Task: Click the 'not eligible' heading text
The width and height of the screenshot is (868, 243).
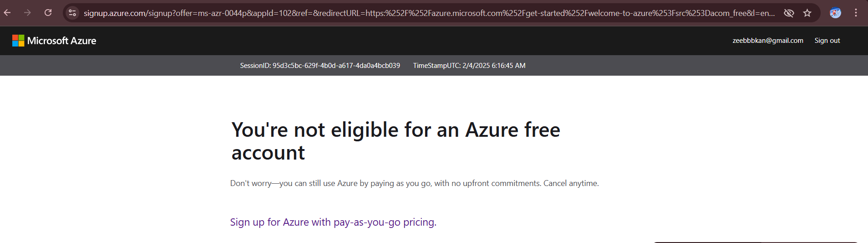Action: (396, 141)
